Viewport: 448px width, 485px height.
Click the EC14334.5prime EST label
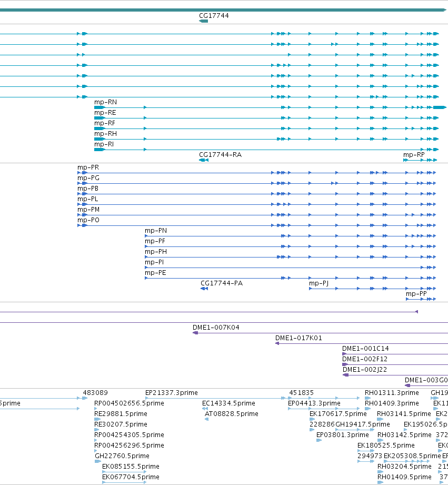[x=229, y=403]
